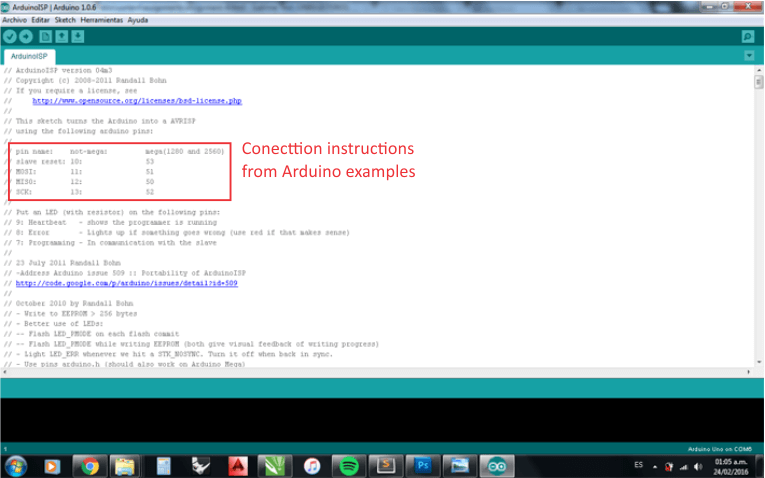Switch to the Arduino taskbar icon
The height and width of the screenshot is (478, 765).
497,467
